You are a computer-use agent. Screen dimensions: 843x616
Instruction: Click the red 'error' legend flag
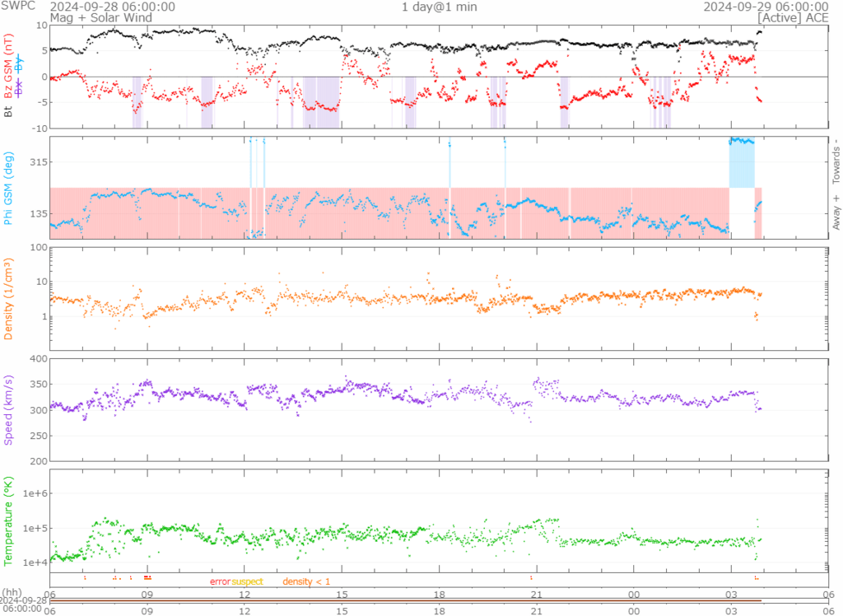point(220,582)
